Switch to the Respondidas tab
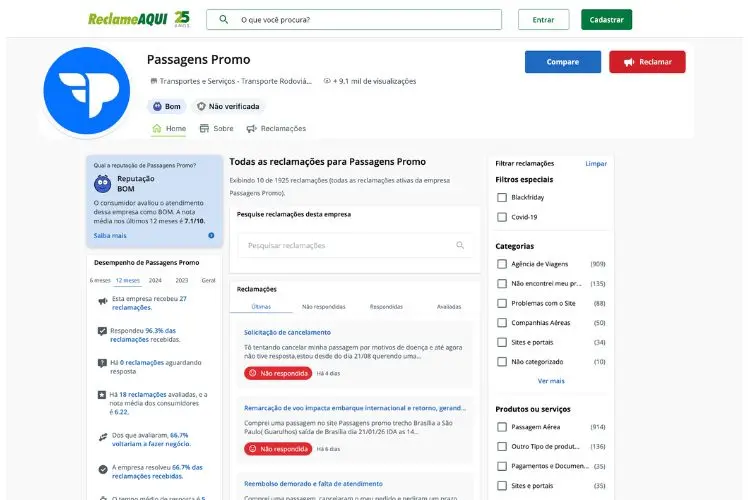This screenshot has width=750, height=500. (x=386, y=306)
